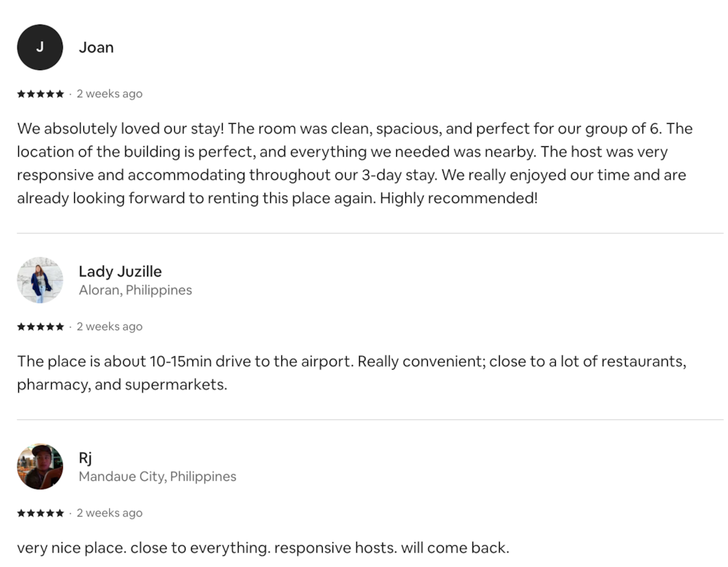
Task: Click the reviewer name Joan
Action: point(96,48)
